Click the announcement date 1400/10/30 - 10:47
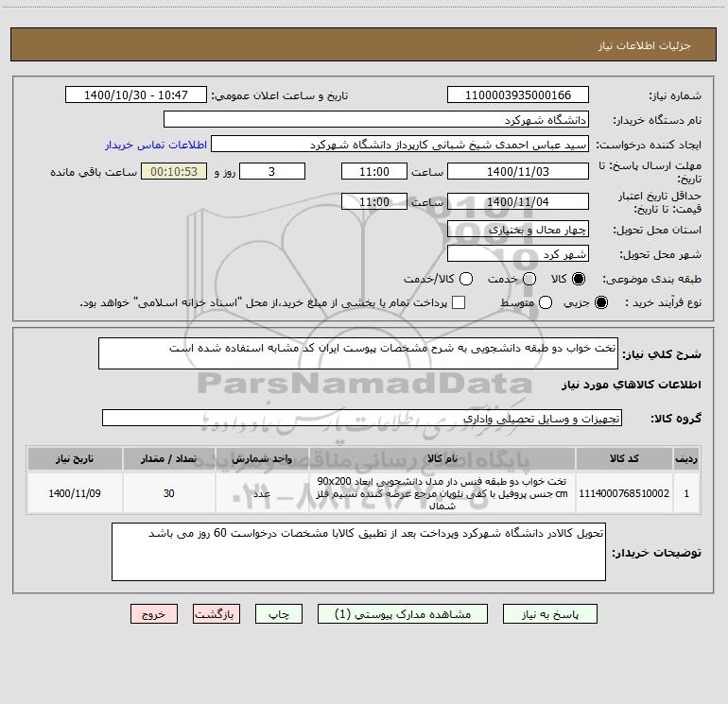The image size is (728, 704). pos(136,94)
